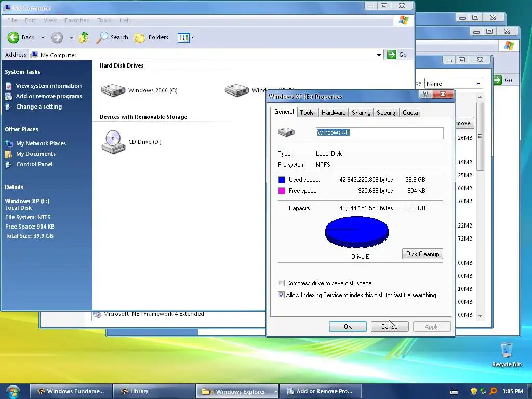Open the Views icon in toolbar
Screen dimensions: 532x399
click(x=183, y=37)
